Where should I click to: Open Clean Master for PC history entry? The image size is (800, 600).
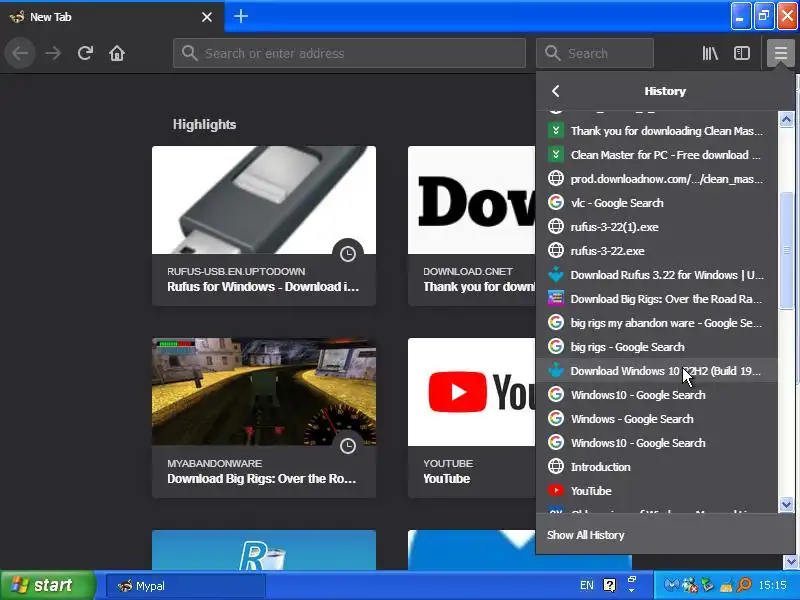(657, 155)
